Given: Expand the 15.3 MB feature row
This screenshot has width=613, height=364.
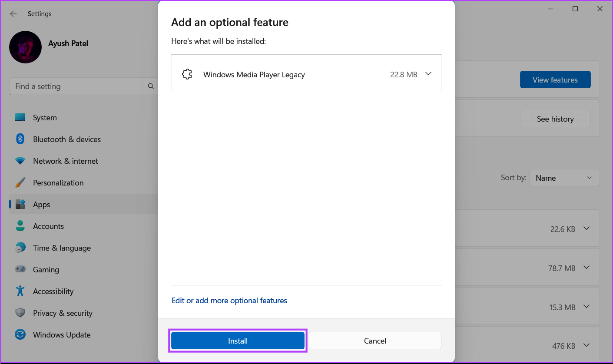Looking at the screenshot, I should [x=586, y=307].
